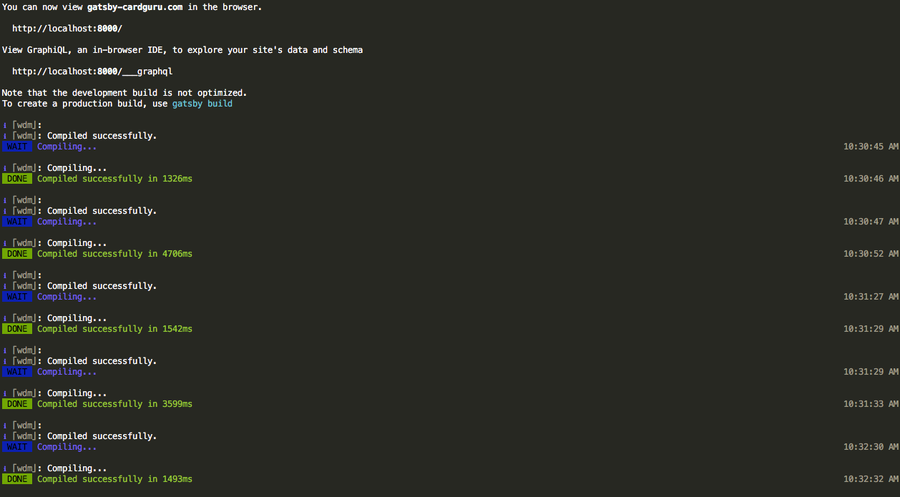Click the WAIT badge at 10:30:47 AM
900x497 pixels.
[x=17, y=221]
